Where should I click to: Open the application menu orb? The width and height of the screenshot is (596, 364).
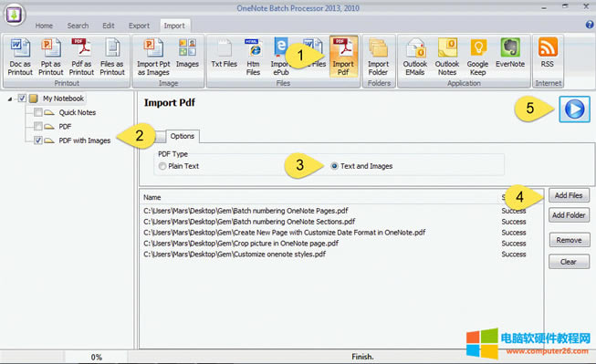(x=15, y=15)
